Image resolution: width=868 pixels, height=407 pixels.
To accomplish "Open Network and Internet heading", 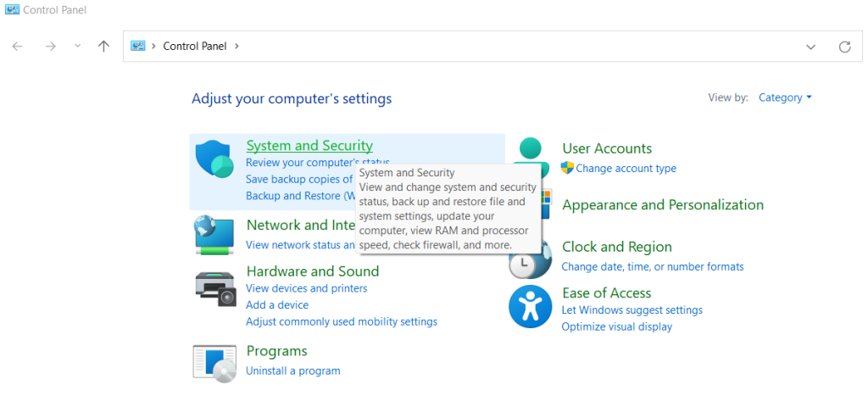I will [x=301, y=225].
